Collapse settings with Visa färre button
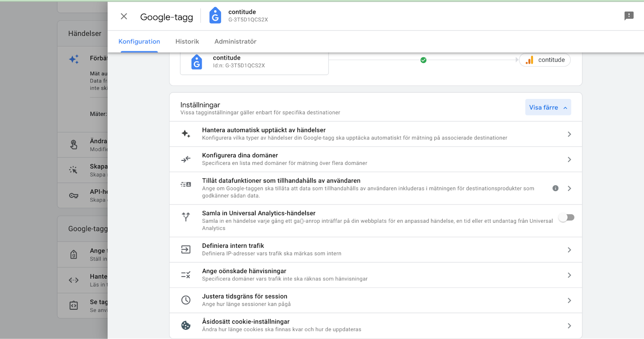Image resolution: width=644 pixels, height=339 pixels. 548,107
